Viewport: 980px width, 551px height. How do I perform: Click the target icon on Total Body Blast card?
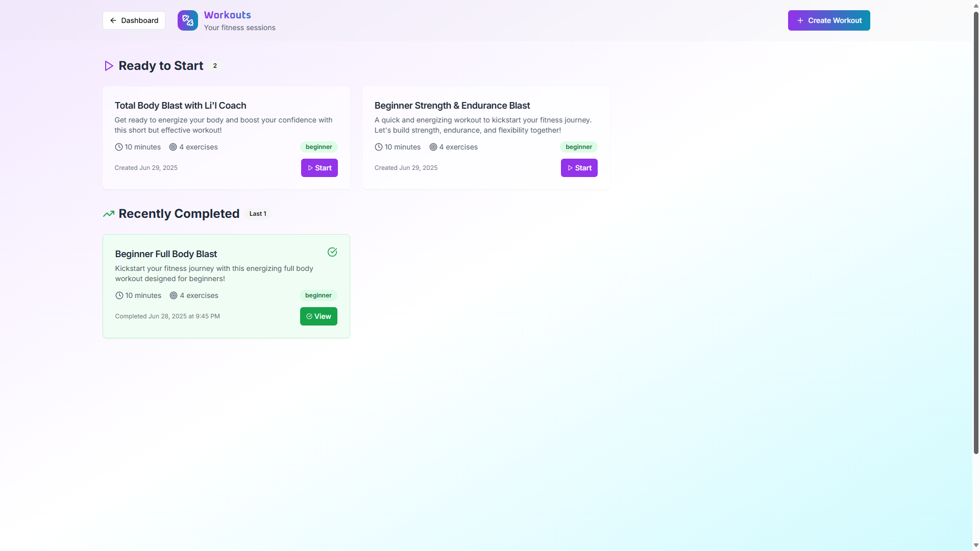pyautogui.click(x=173, y=147)
